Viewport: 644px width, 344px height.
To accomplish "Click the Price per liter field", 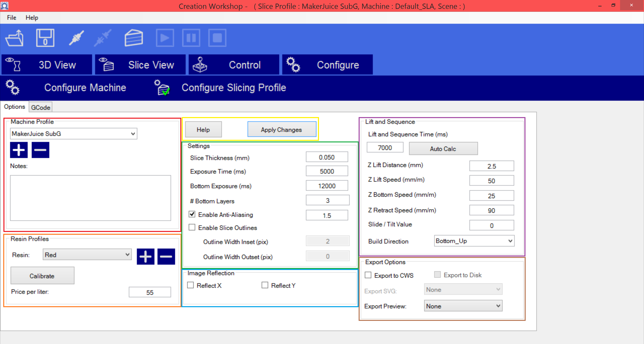I will (x=150, y=292).
